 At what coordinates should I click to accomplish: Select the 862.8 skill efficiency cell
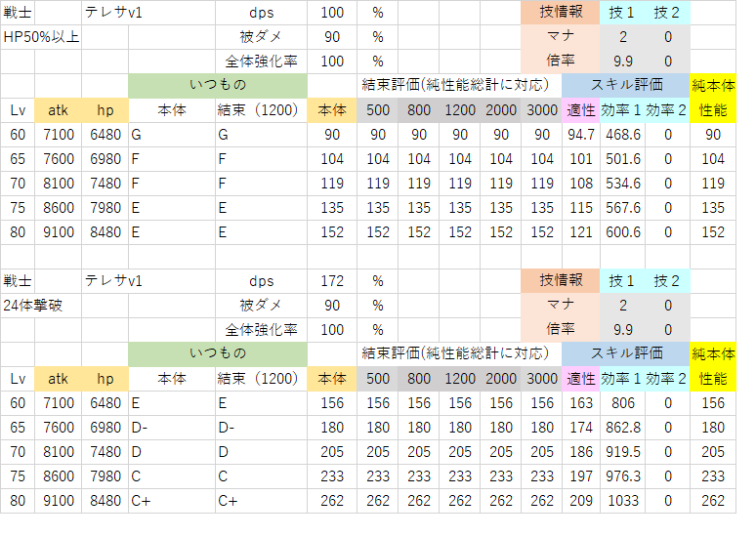(622, 428)
